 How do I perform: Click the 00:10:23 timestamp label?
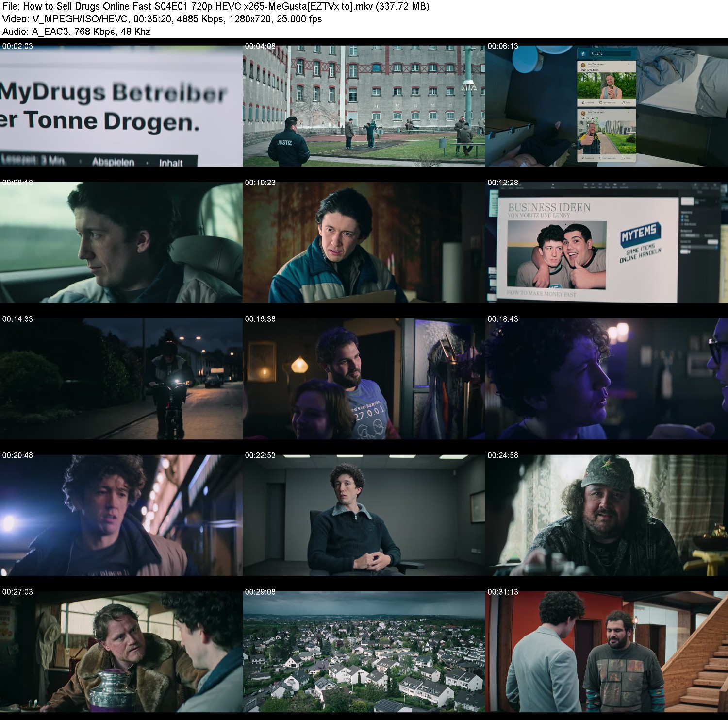tap(260, 183)
